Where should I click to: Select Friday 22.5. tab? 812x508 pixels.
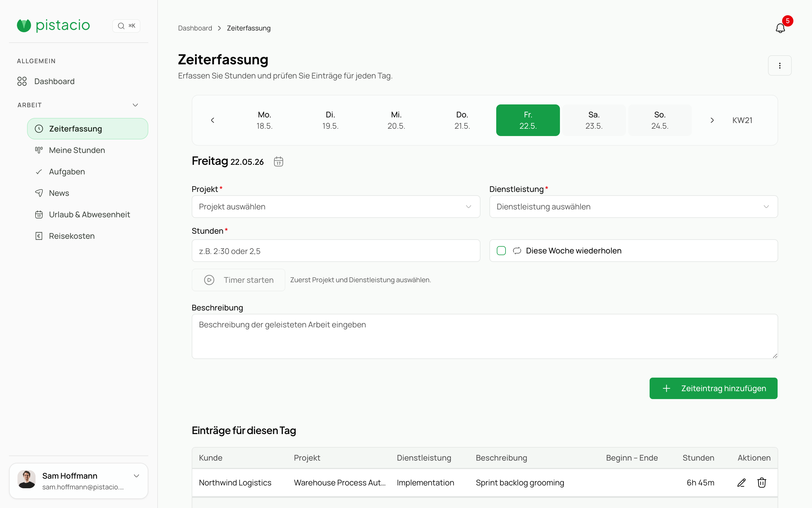[x=528, y=120]
